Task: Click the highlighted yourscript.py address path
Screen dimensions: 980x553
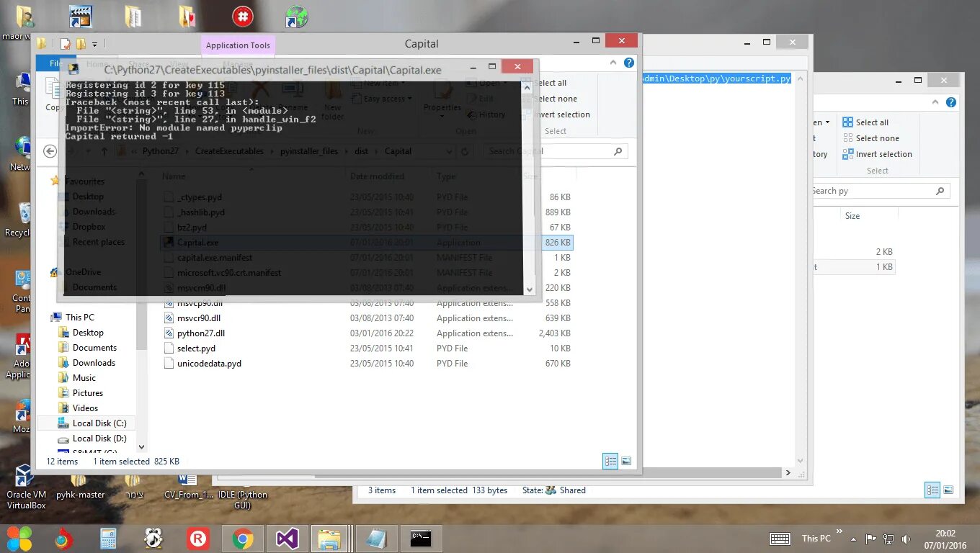Action: click(716, 78)
